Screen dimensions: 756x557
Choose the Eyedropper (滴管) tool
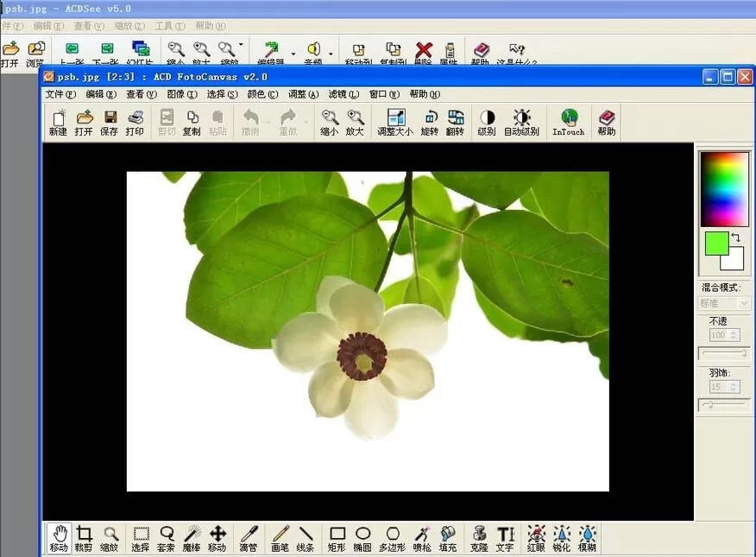(x=249, y=539)
